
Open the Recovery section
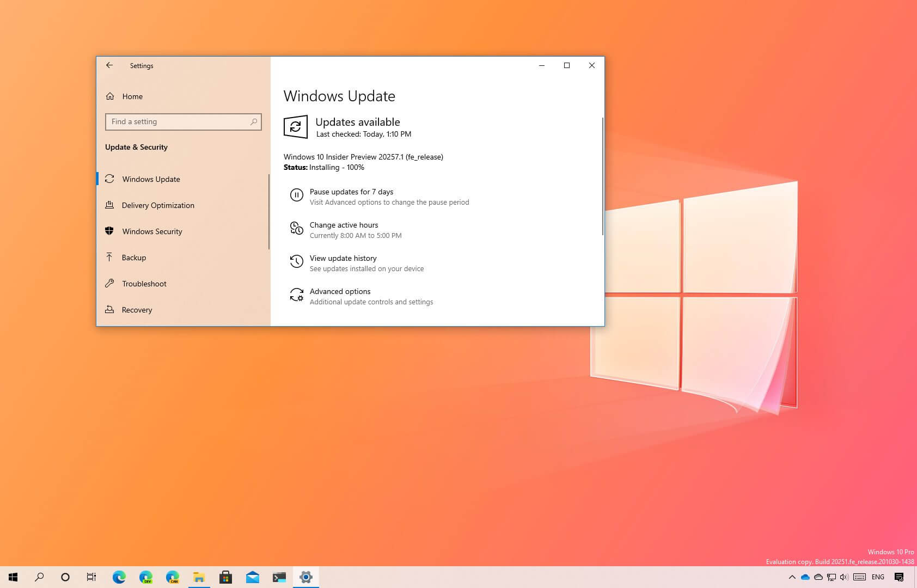coord(137,310)
